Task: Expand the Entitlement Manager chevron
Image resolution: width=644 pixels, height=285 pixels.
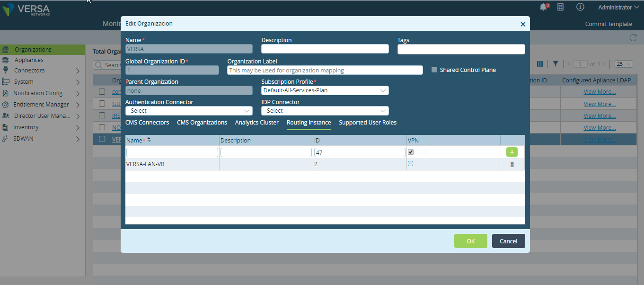Action: point(78,105)
